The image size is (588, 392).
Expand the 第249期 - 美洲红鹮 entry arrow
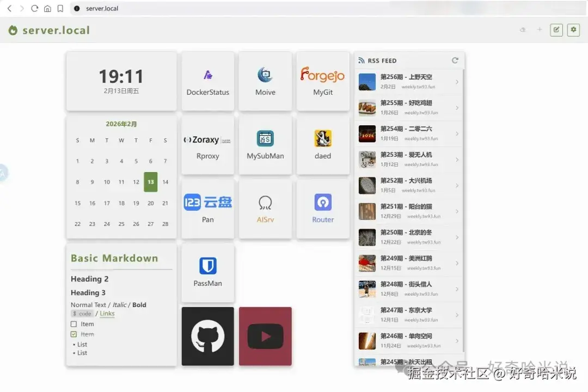[x=457, y=263]
